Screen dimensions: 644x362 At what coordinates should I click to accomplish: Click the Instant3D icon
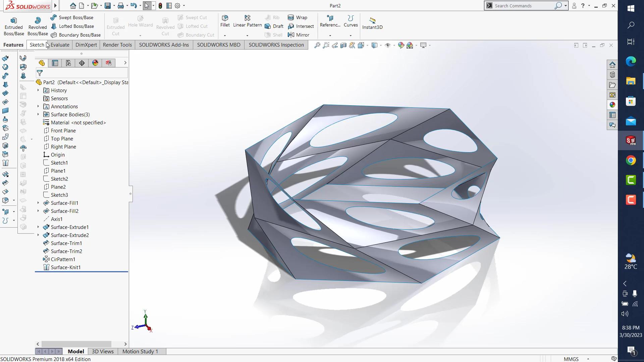coord(372,20)
